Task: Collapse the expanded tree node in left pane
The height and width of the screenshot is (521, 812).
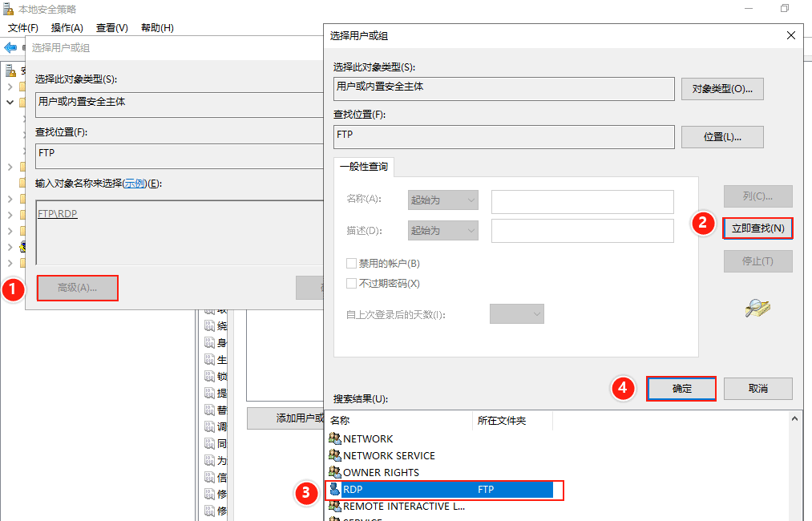Action: tap(10, 103)
